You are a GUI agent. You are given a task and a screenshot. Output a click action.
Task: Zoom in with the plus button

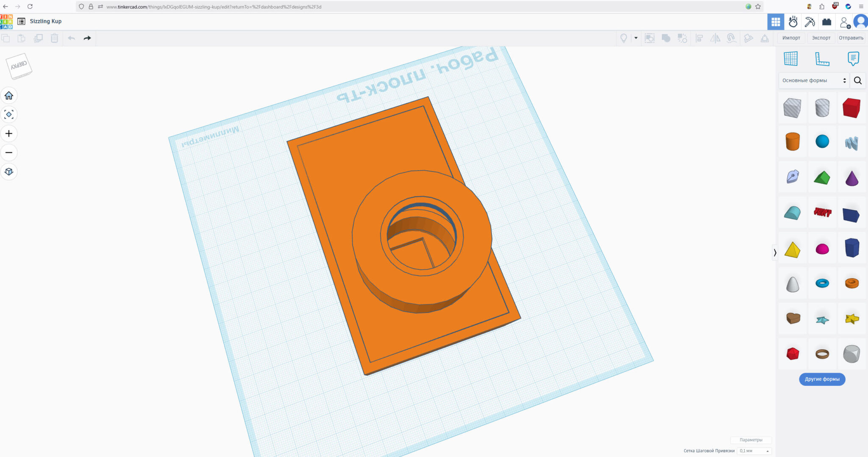[9, 134]
